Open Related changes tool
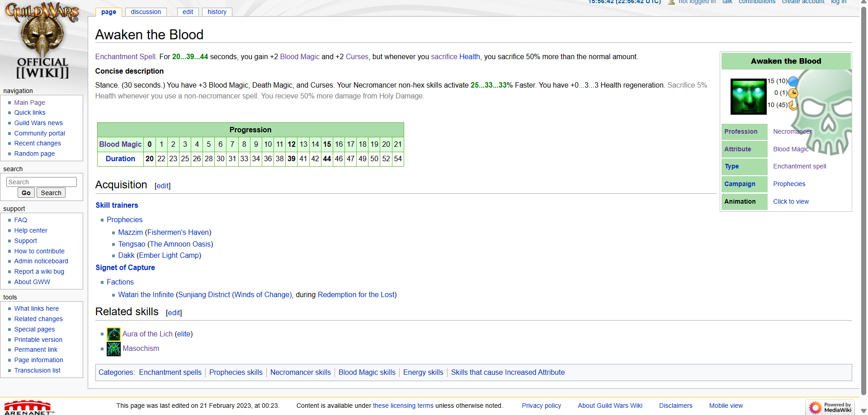 point(38,319)
